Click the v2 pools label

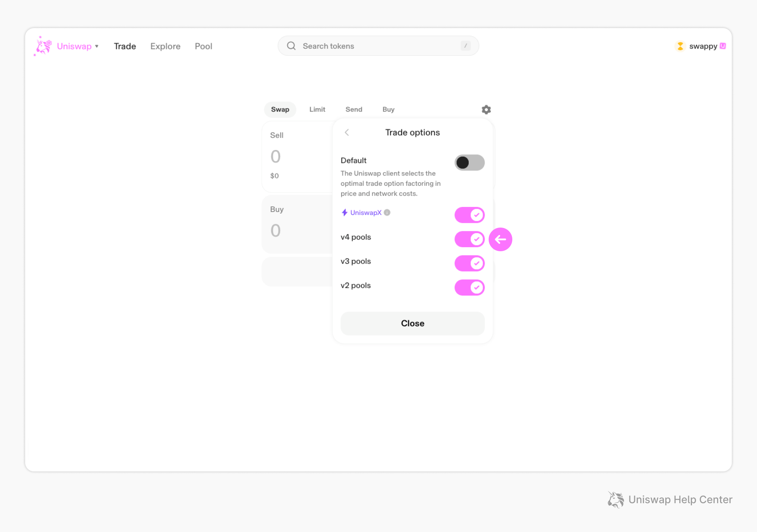click(x=356, y=286)
